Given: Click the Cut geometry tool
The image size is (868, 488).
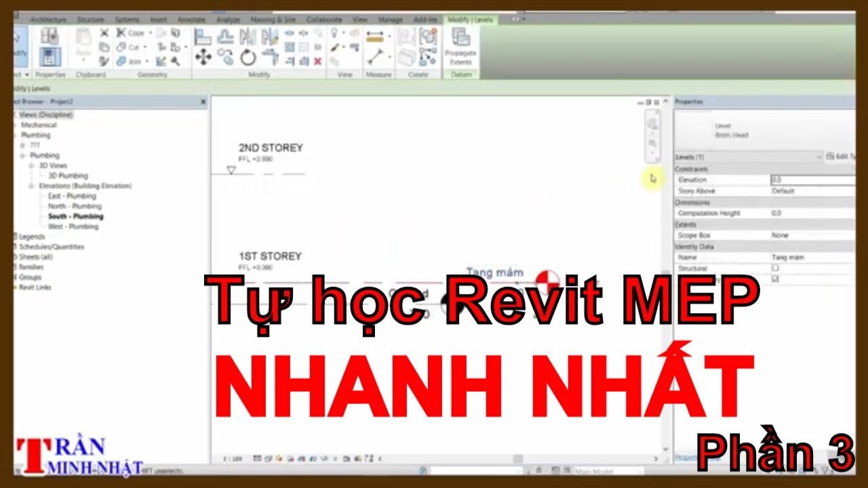Looking at the screenshot, I should click(x=128, y=47).
